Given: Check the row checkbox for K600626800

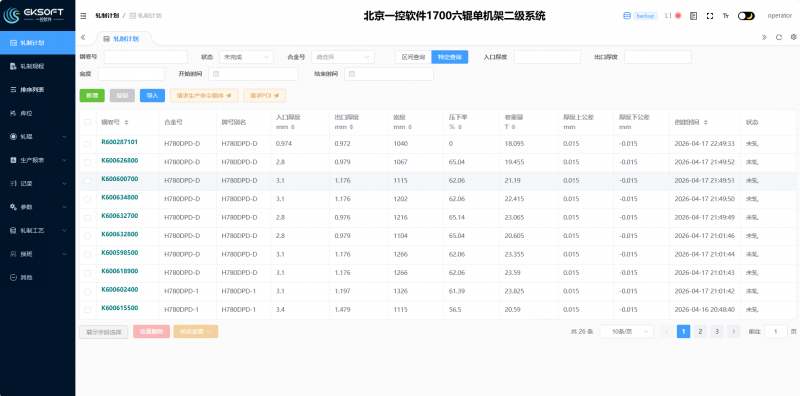Looking at the screenshot, I should pyautogui.click(x=87, y=162).
